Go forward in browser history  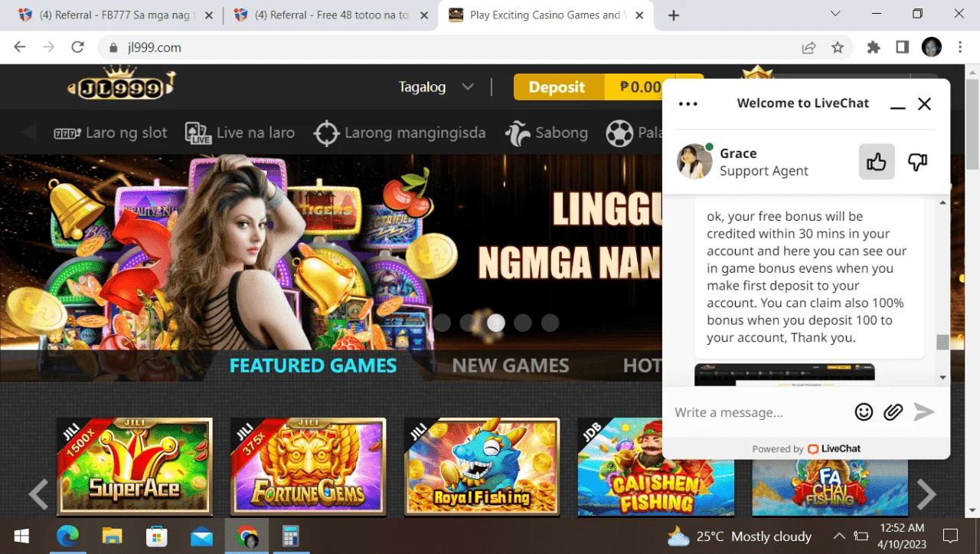(49, 48)
